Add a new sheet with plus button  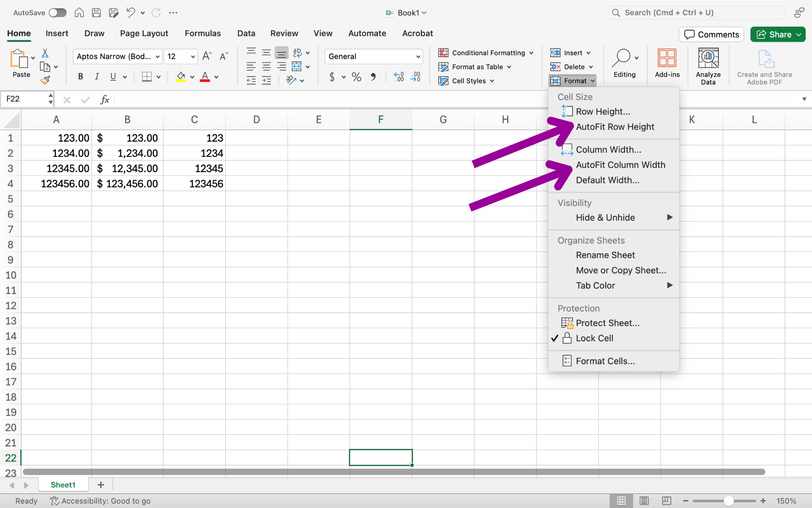point(101,485)
